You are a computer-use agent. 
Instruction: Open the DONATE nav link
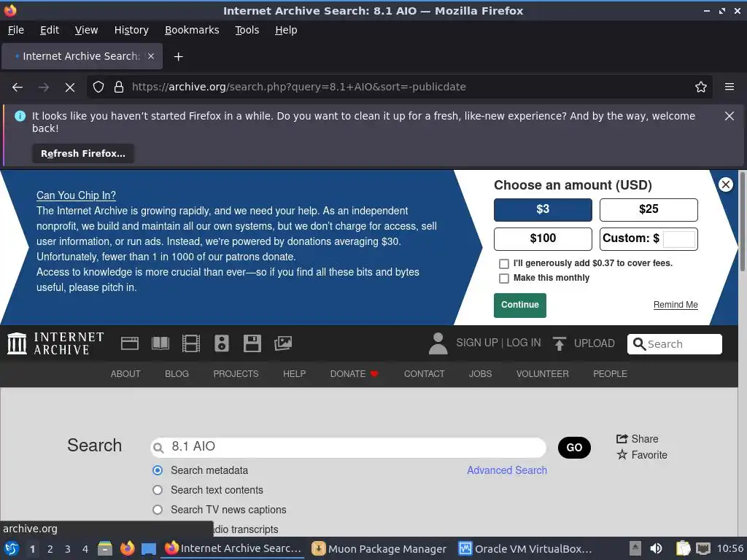pyautogui.click(x=354, y=374)
